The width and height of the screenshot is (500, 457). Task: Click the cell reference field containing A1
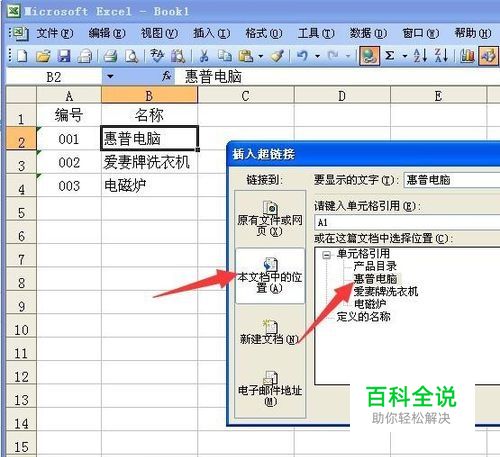coord(407,222)
